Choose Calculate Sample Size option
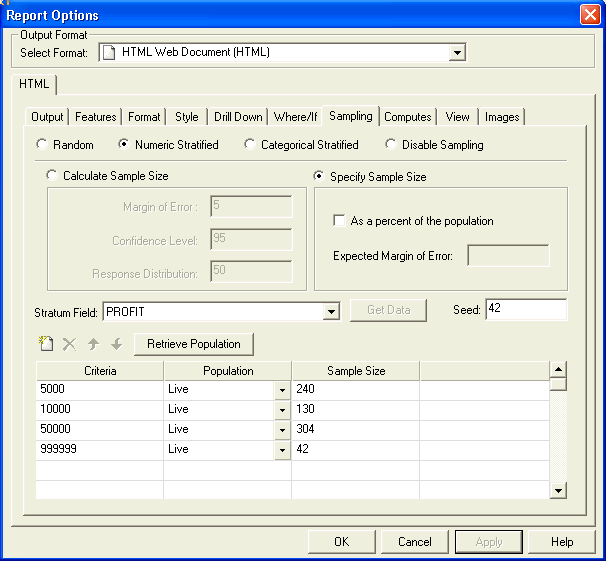The image size is (606, 561). 52,175
